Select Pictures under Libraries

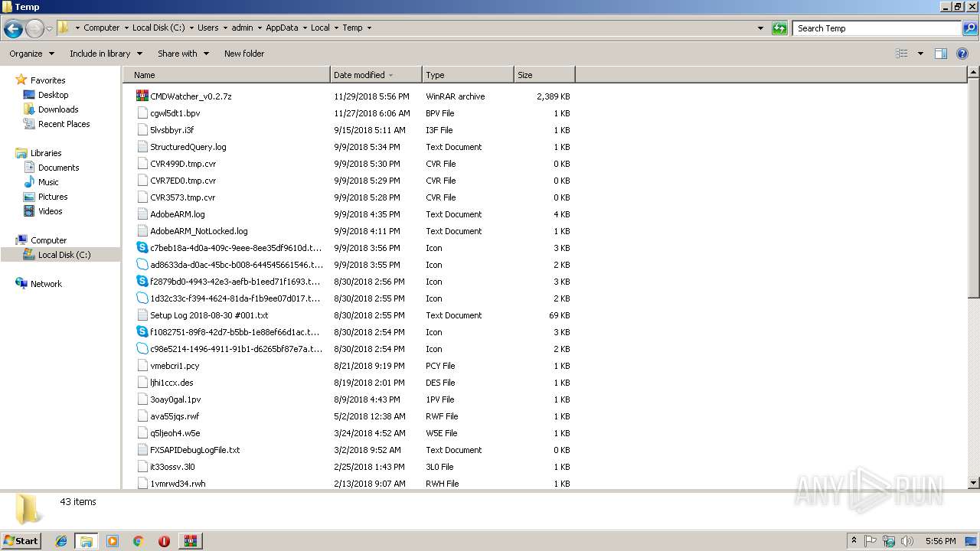click(53, 197)
